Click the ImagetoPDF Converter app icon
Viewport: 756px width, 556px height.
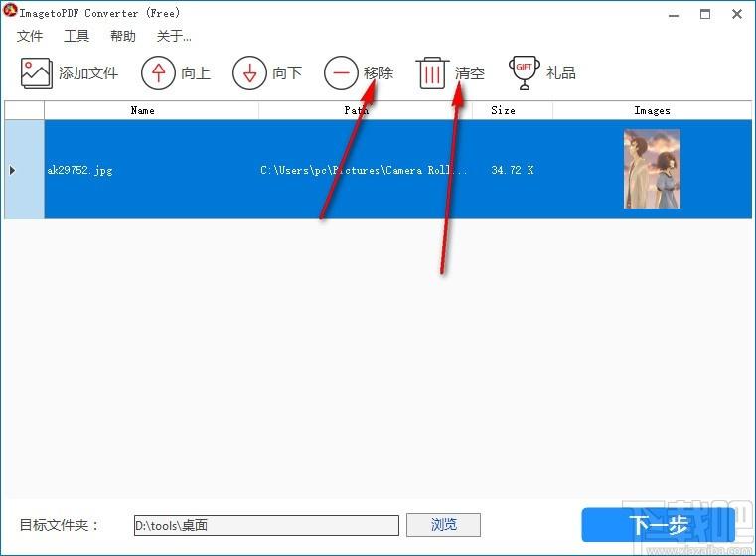10,11
